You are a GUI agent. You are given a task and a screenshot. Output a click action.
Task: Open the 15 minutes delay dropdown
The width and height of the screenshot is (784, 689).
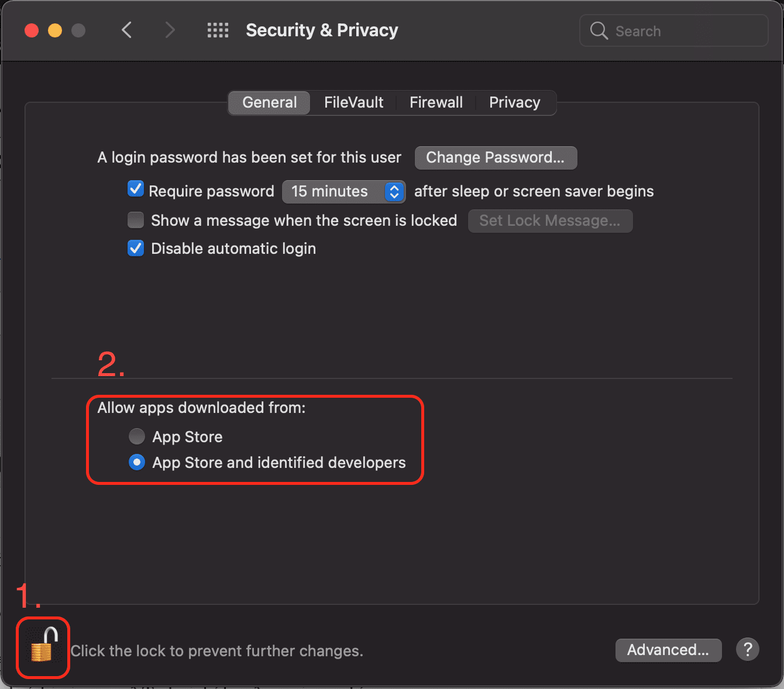point(343,191)
